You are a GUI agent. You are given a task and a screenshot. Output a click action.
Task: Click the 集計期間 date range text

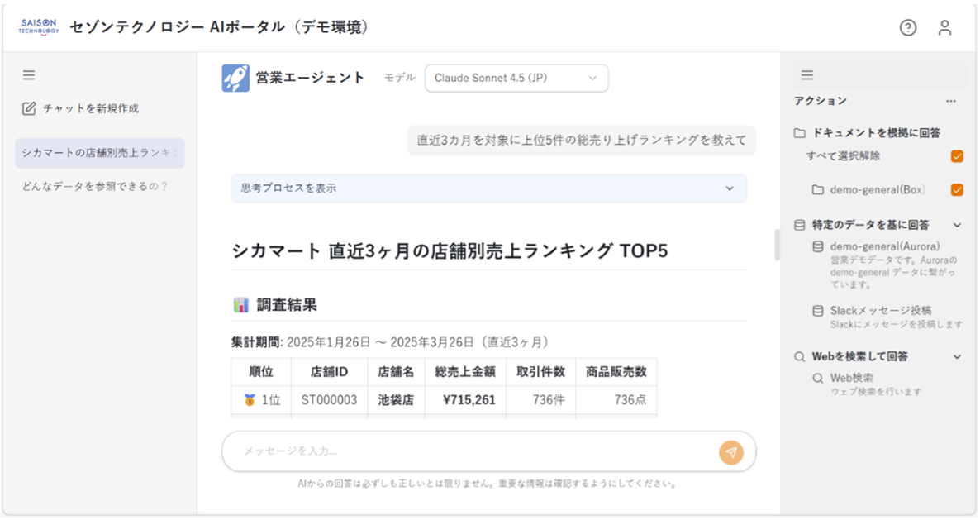392,342
